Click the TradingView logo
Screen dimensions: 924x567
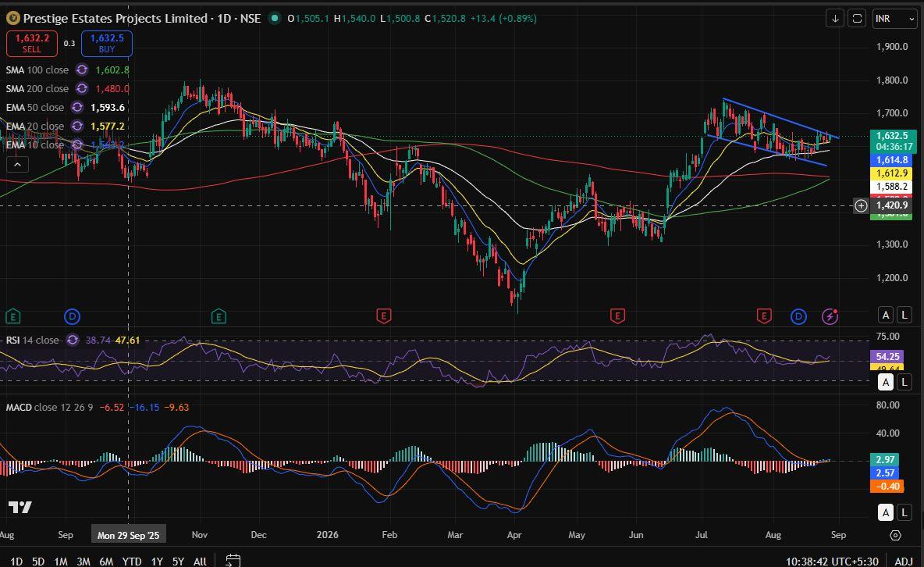pyautogui.click(x=20, y=508)
